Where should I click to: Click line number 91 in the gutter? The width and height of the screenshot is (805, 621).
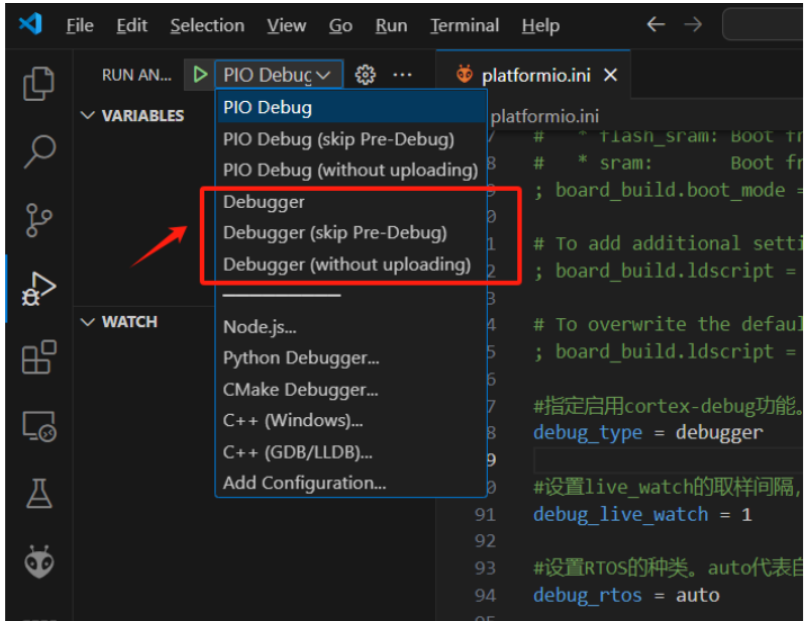[485, 514]
